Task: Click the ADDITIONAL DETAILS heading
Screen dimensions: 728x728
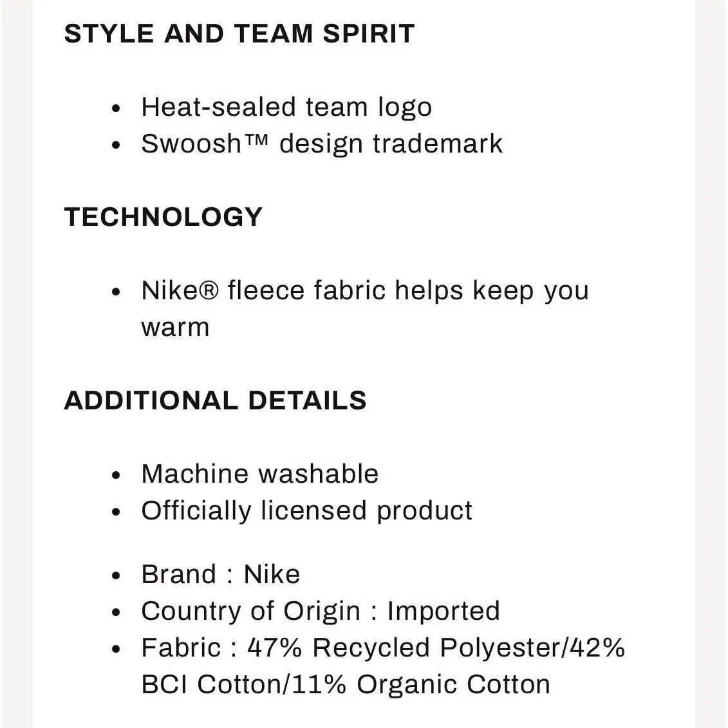Action: point(215,400)
